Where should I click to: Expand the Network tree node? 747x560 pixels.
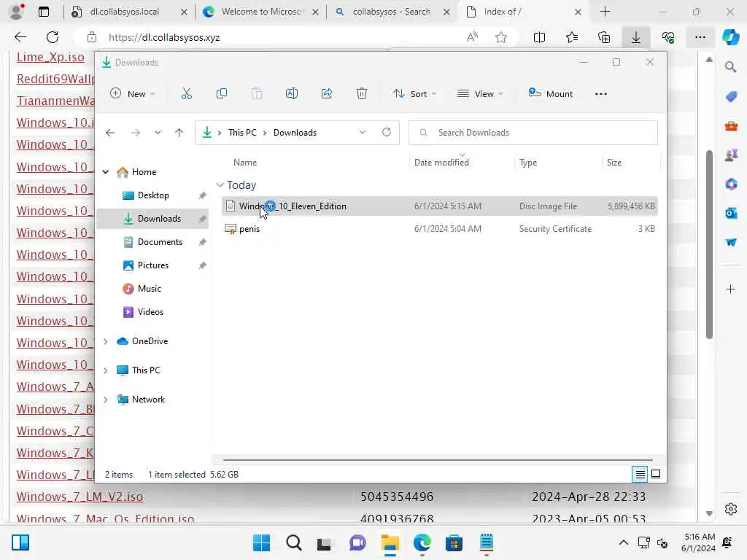[x=105, y=400]
